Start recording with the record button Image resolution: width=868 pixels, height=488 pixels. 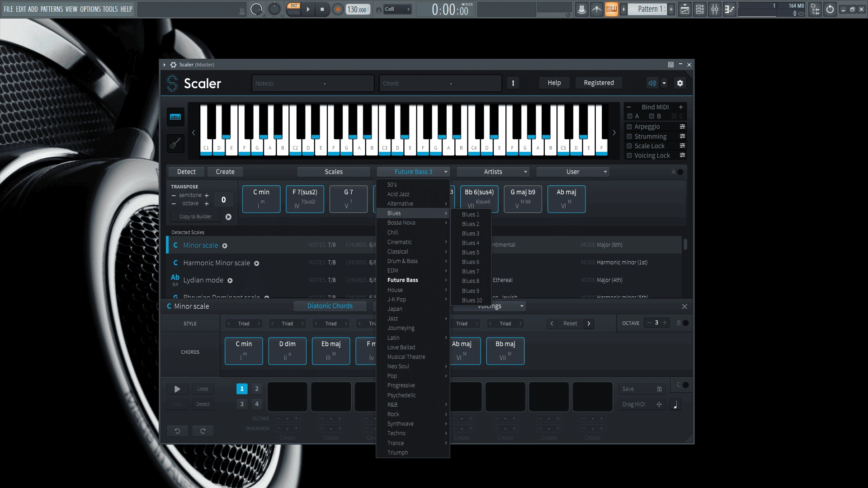click(337, 9)
